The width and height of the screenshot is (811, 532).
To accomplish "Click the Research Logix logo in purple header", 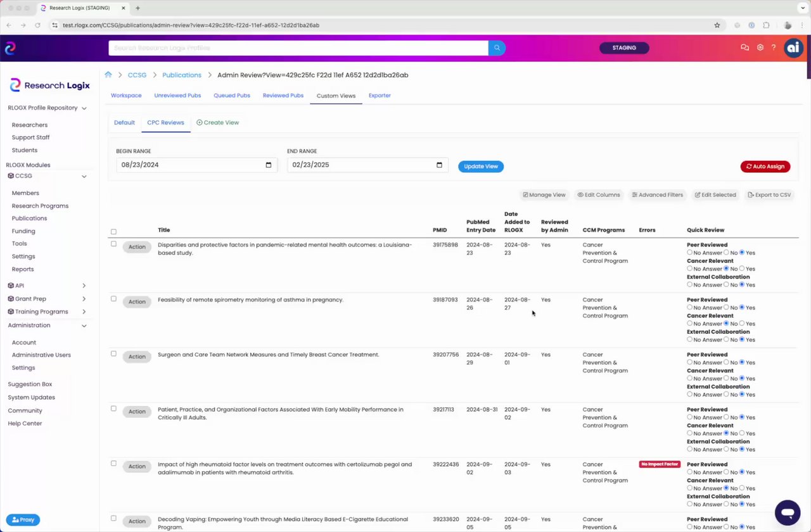I will [10, 48].
